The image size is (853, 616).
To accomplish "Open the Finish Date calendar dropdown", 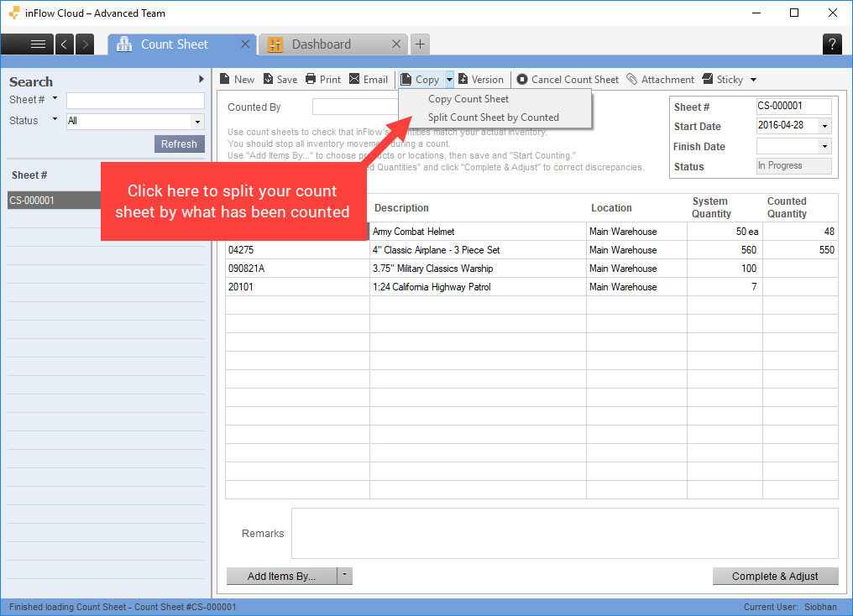I will click(824, 146).
